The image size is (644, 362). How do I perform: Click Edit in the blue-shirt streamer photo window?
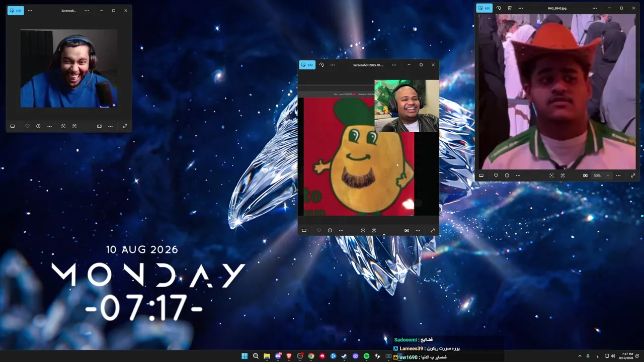click(16, 11)
